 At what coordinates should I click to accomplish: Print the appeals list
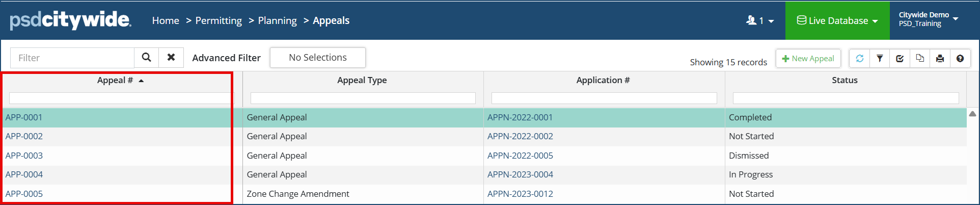tap(940, 59)
